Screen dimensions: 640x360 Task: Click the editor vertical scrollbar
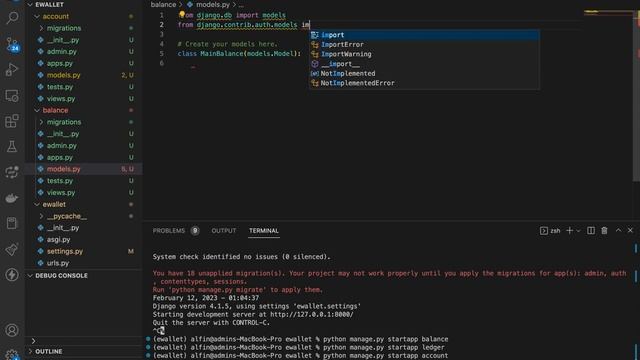pyautogui.click(x=636, y=96)
